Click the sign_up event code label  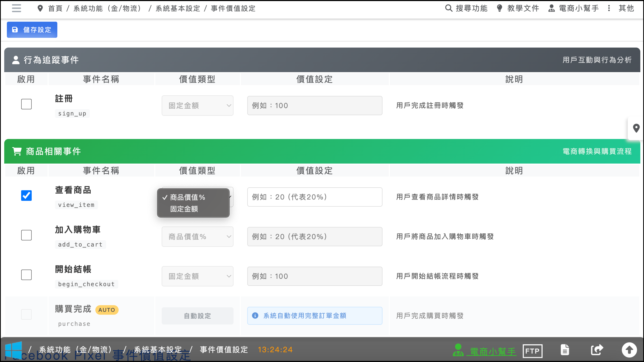(72, 113)
